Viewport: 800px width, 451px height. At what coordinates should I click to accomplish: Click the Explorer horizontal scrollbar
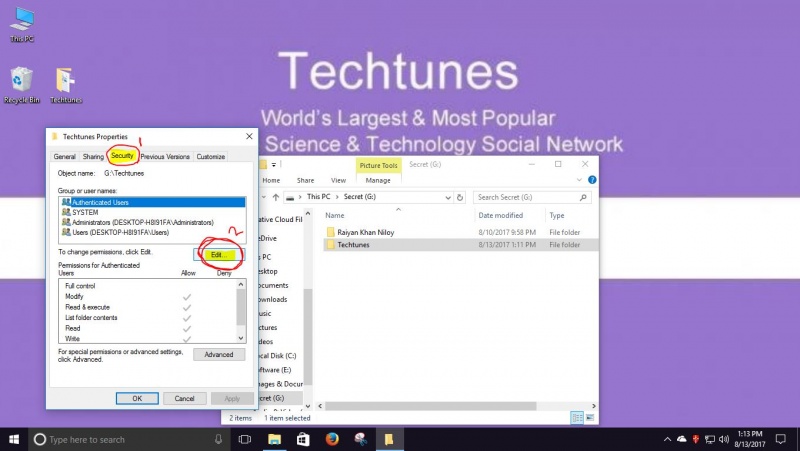pyautogui.click(x=431, y=406)
